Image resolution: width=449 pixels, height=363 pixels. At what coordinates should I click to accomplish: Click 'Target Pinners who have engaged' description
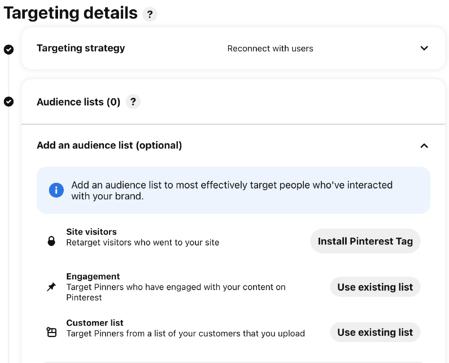point(176,292)
